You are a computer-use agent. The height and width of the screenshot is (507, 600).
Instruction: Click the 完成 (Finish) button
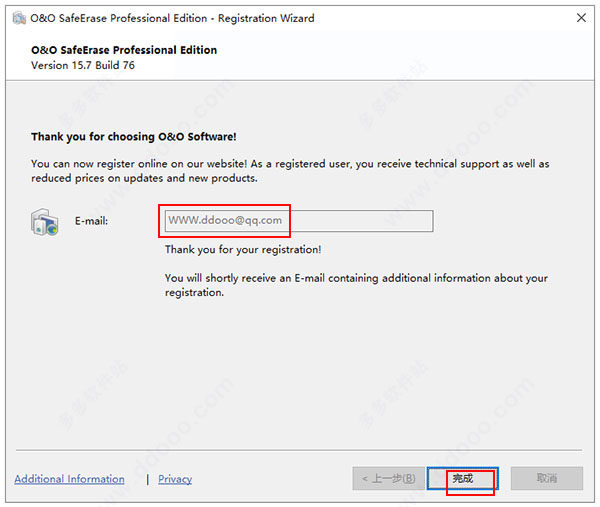pos(463,478)
